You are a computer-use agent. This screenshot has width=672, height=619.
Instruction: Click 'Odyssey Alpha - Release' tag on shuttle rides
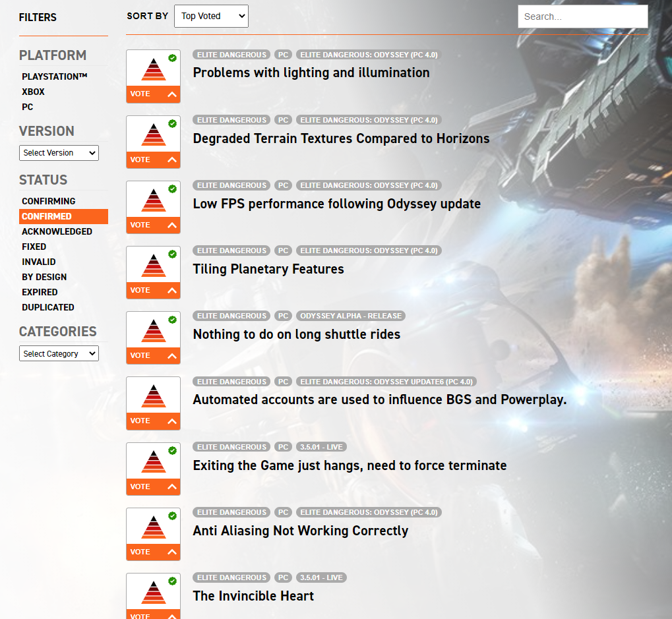point(351,316)
